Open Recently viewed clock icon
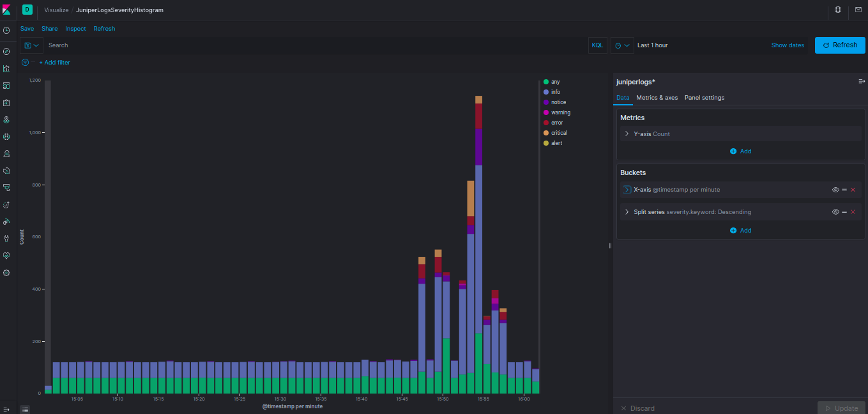868x414 pixels. (x=6, y=30)
